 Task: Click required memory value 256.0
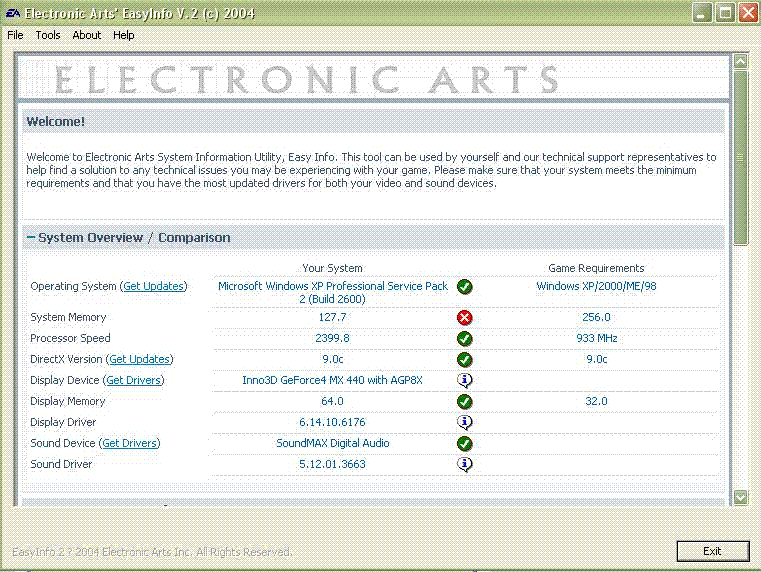(596, 317)
